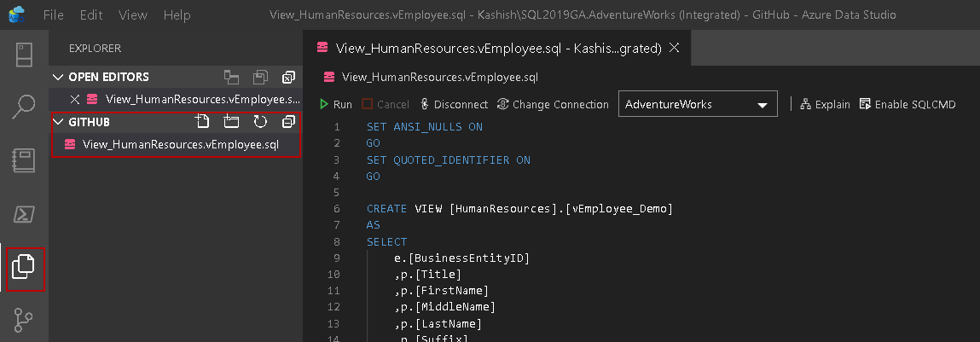Collapse the OPEN EDITORS section
This screenshot has height=342, width=980.
coord(59,77)
